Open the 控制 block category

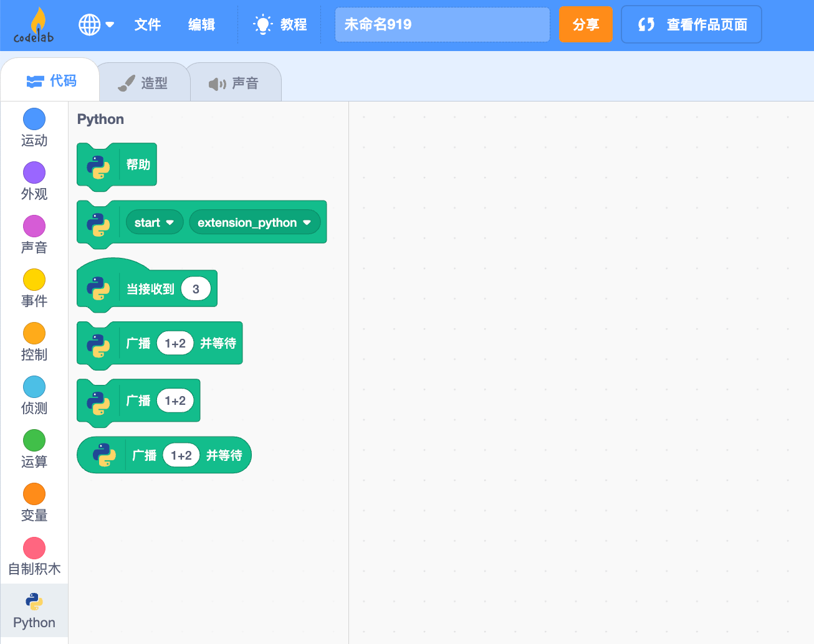[x=34, y=343]
